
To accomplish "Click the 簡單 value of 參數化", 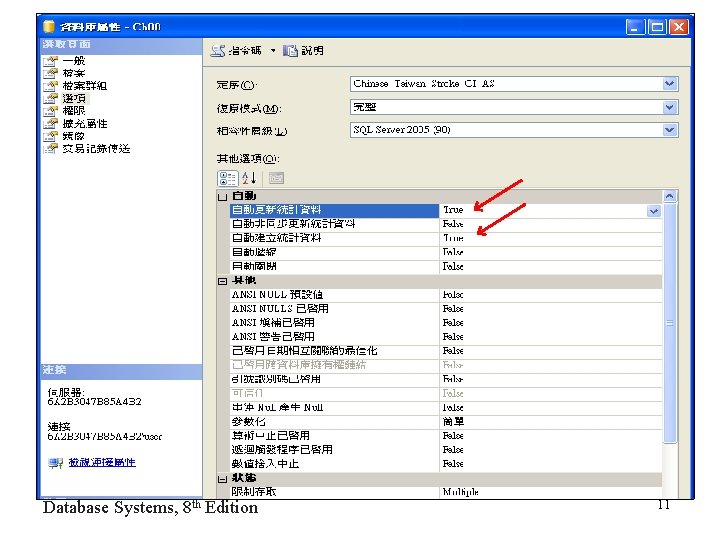I will click(453, 422).
